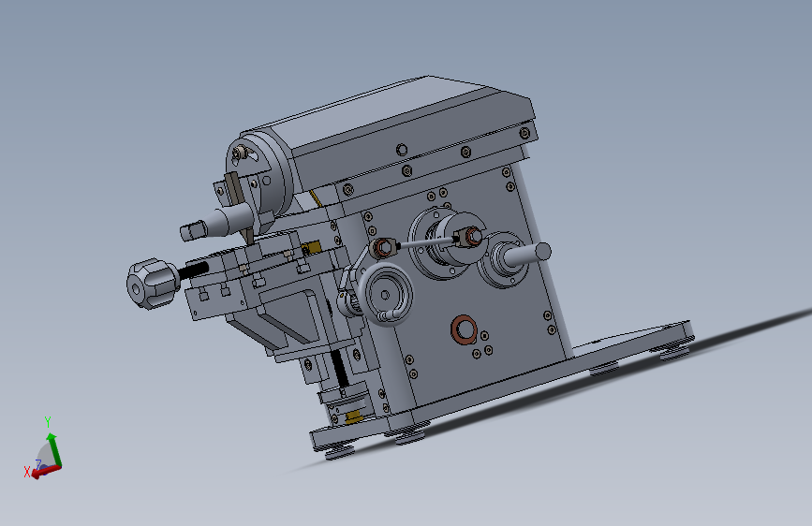812x526 pixels.
Task: Select the brass block near the base
Action: (354, 416)
